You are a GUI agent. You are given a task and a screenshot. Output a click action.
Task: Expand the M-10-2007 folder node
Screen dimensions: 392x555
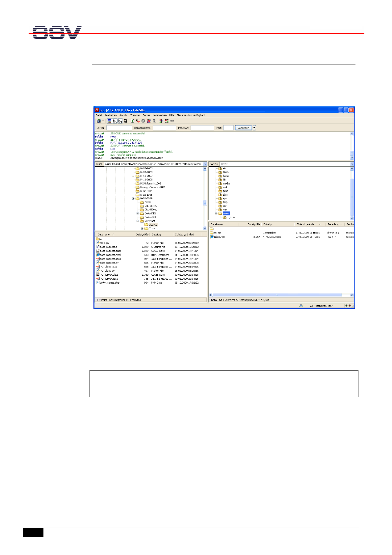tap(133, 176)
